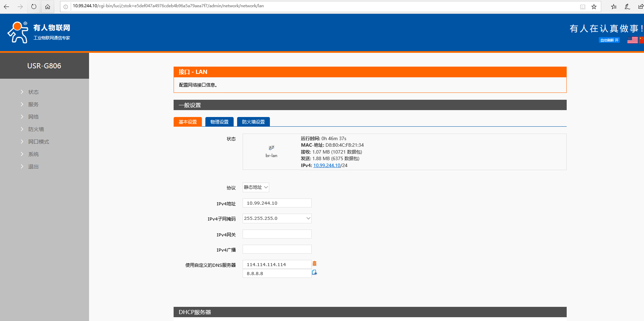Delete the 114.114.114.114 DNS entry
Viewport: 644px width, 321px height.
[x=314, y=263]
